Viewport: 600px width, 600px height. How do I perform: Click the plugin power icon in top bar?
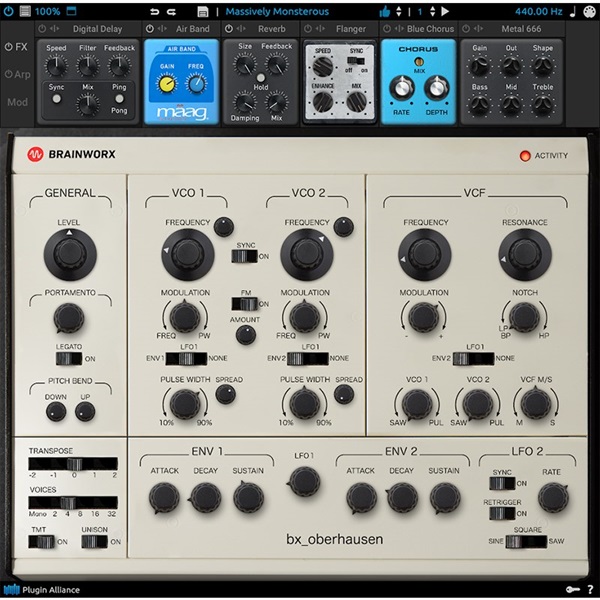pyautogui.click(x=8, y=11)
